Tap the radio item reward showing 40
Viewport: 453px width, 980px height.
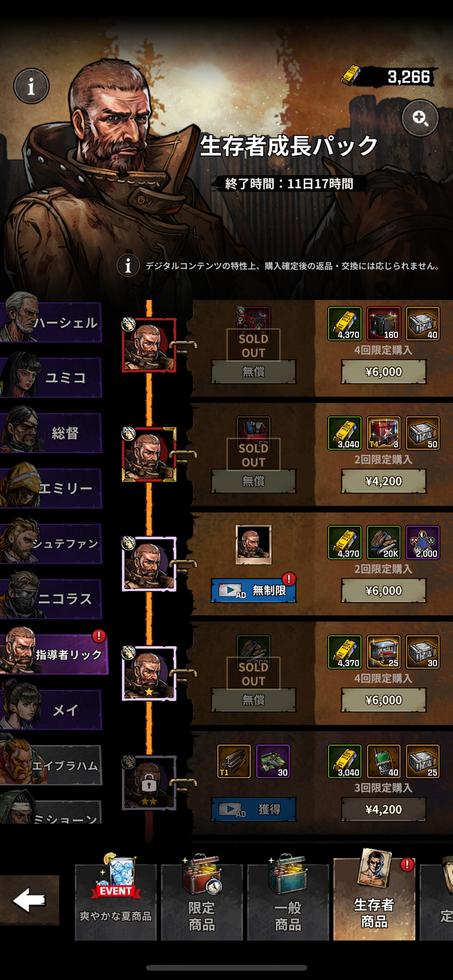[x=383, y=761]
